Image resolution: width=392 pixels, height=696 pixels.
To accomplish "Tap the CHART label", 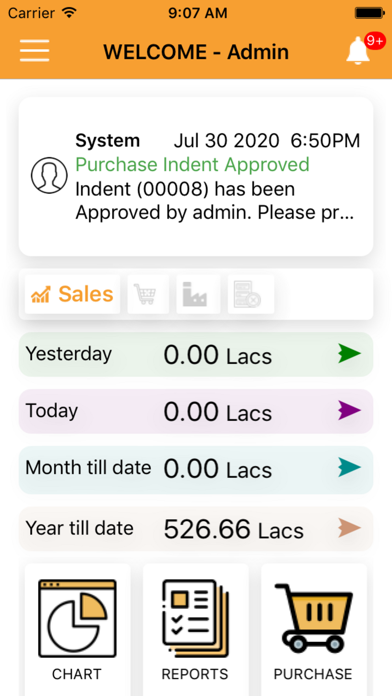I will click(x=77, y=674).
